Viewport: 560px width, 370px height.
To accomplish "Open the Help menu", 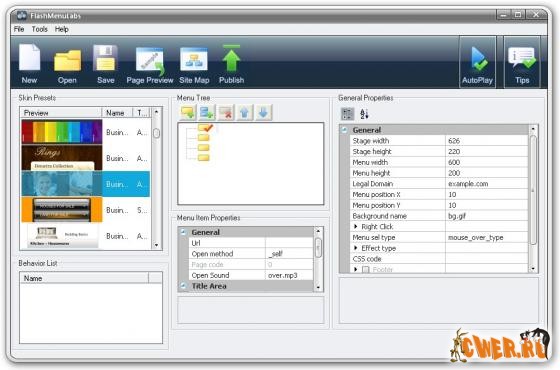I will pyautogui.click(x=61, y=29).
